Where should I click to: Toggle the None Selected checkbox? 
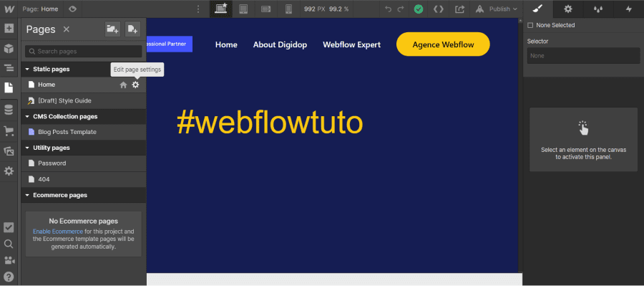(530, 26)
